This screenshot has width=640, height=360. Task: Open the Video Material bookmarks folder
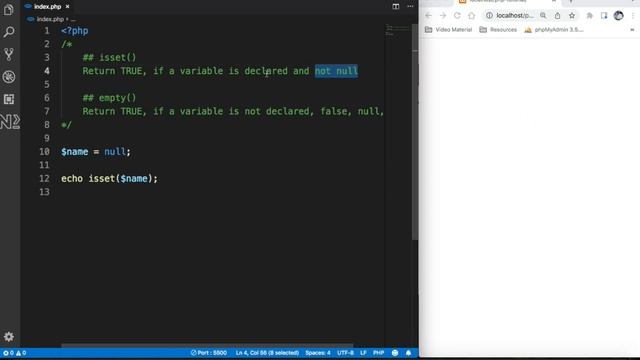point(448,30)
